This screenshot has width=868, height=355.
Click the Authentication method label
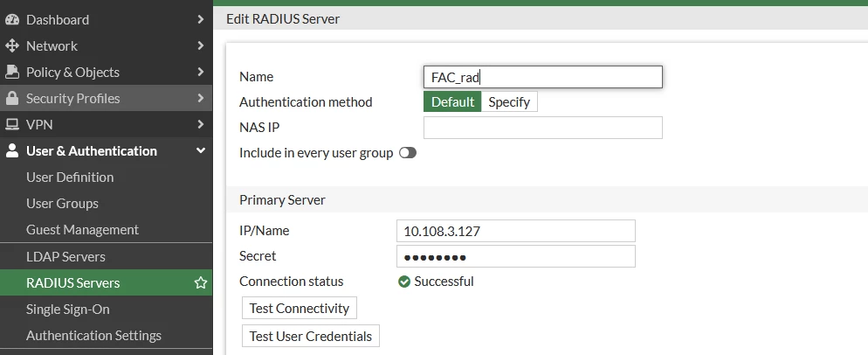tap(306, 102)
